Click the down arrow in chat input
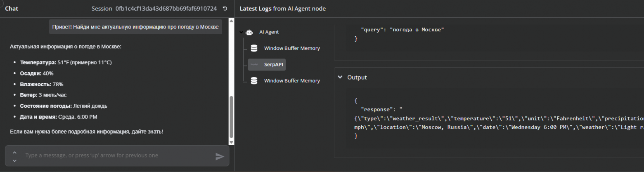 point(15,160)
